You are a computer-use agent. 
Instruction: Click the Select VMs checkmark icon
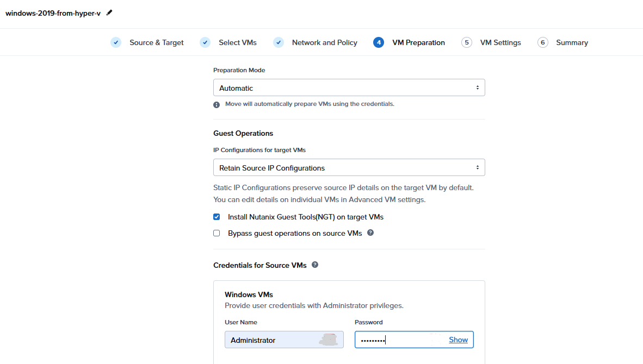point(205,42)
